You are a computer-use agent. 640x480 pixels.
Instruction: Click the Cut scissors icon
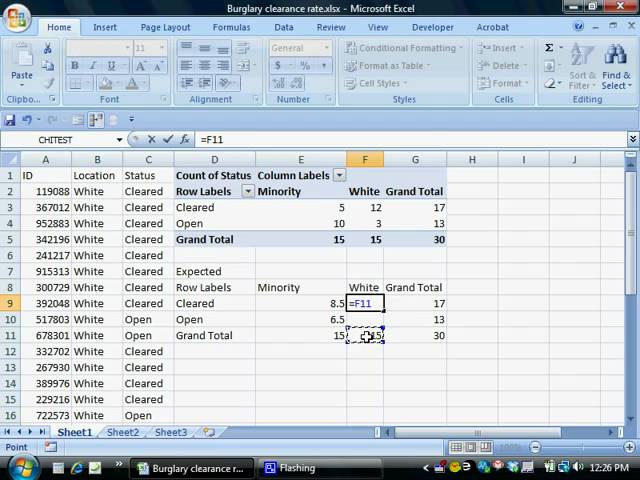(x=48, y=49)
